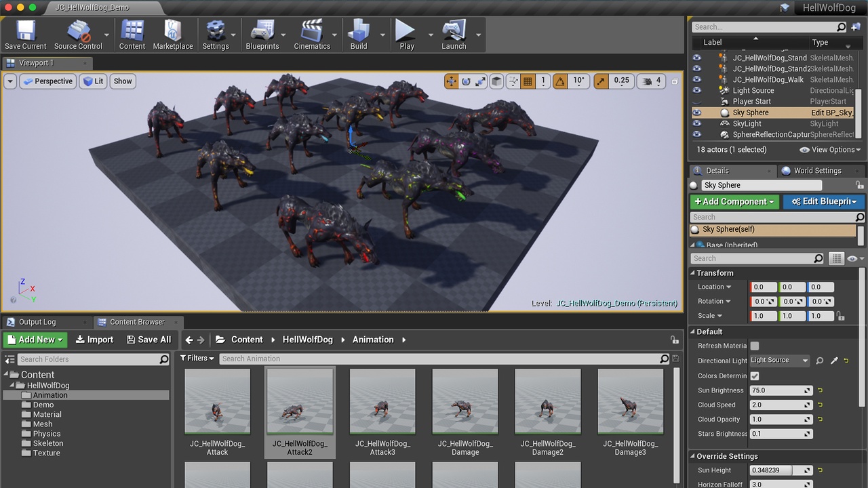Click the Sun Brightness value slider

781,390
